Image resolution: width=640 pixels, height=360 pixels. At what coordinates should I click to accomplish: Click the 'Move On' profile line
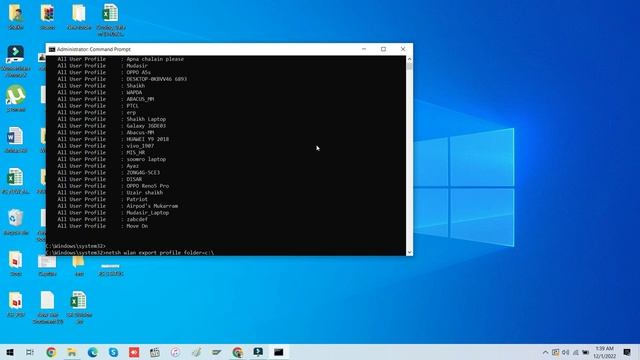(102, 226)
